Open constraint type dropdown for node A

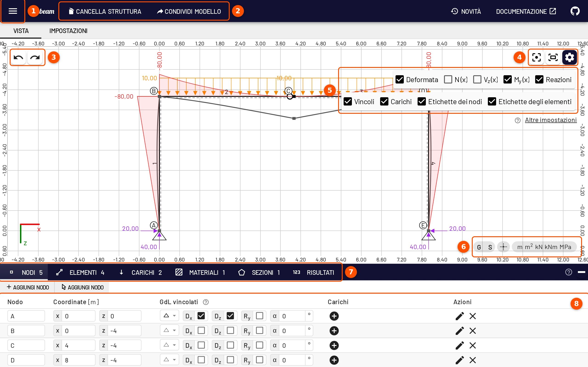(x=169, y=316)
